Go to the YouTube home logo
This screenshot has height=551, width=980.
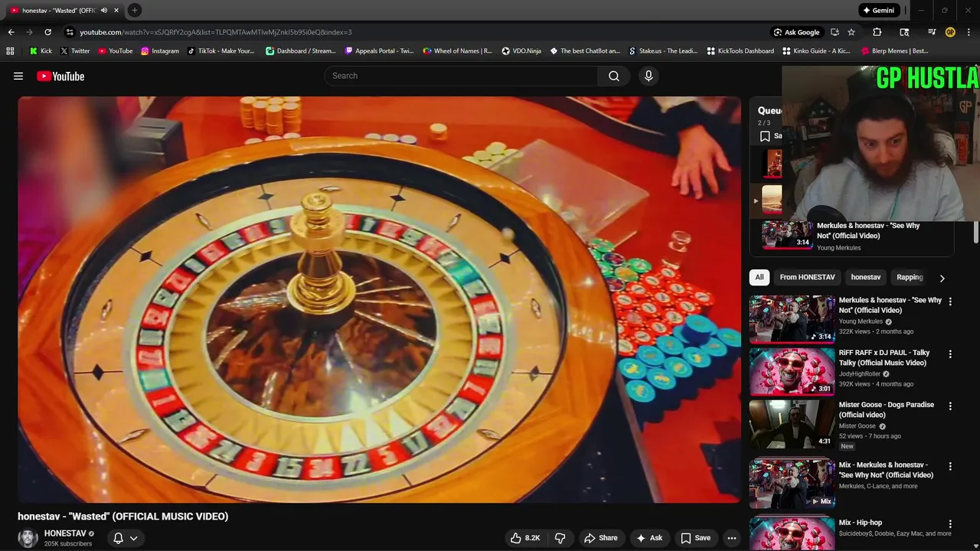(x=60, y=76)
